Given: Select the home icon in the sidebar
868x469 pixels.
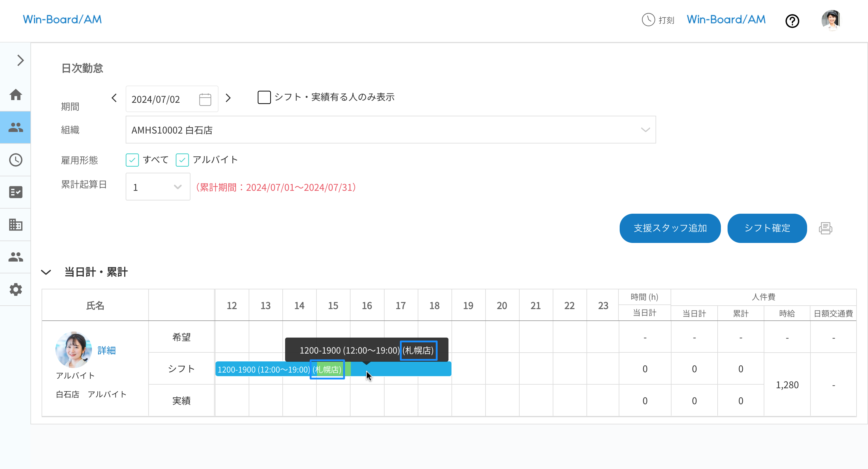Looking at the screenshot, I should pyautogui.click(x=15, y=95).
